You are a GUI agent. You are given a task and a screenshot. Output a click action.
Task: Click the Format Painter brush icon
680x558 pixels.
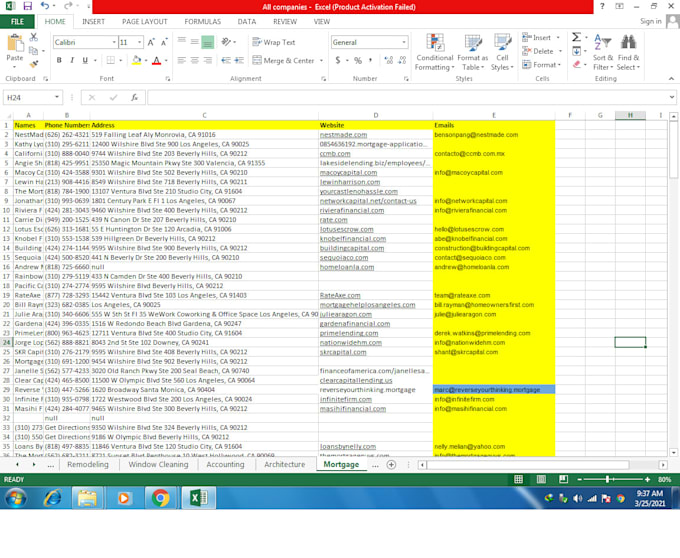[33, 64]
